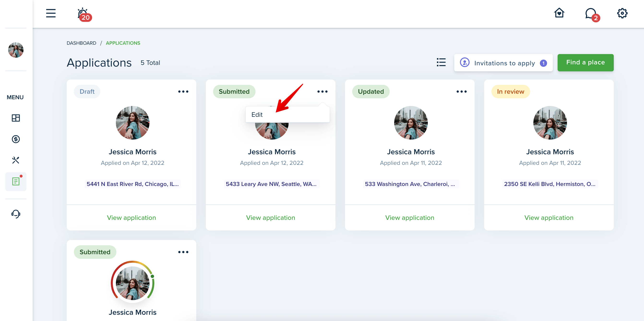
Task: Click the profile avatar in the left sidebar
Action: coord(16,50)
